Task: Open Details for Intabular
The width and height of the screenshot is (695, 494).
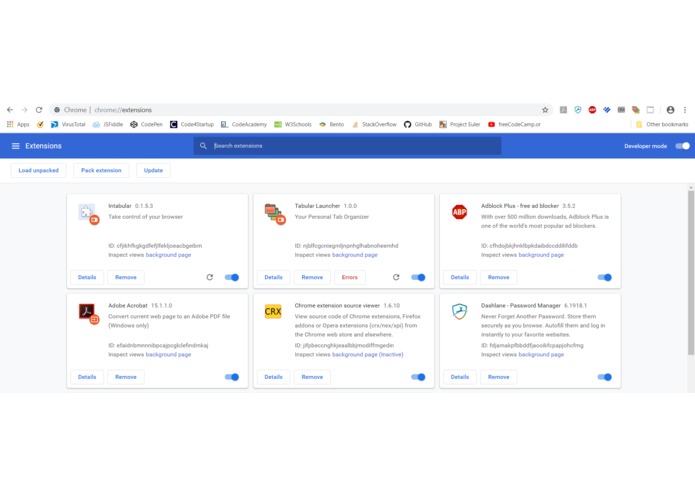Action: coord(87,277)
